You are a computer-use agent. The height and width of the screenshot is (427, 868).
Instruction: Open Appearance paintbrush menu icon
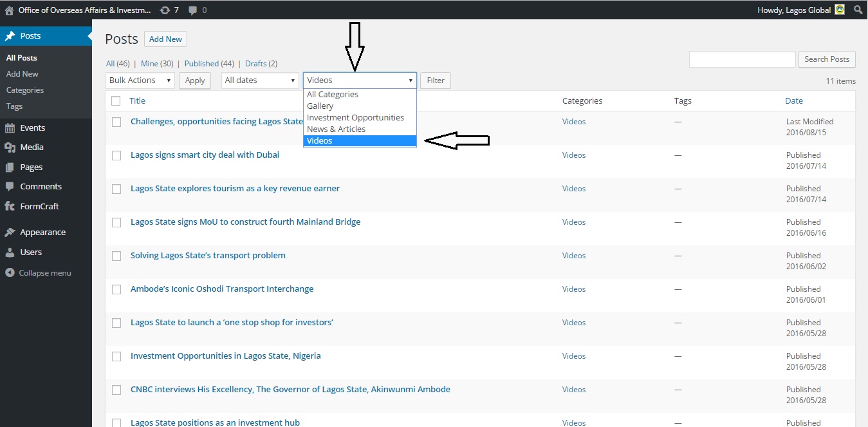click(x=10, y=232)
